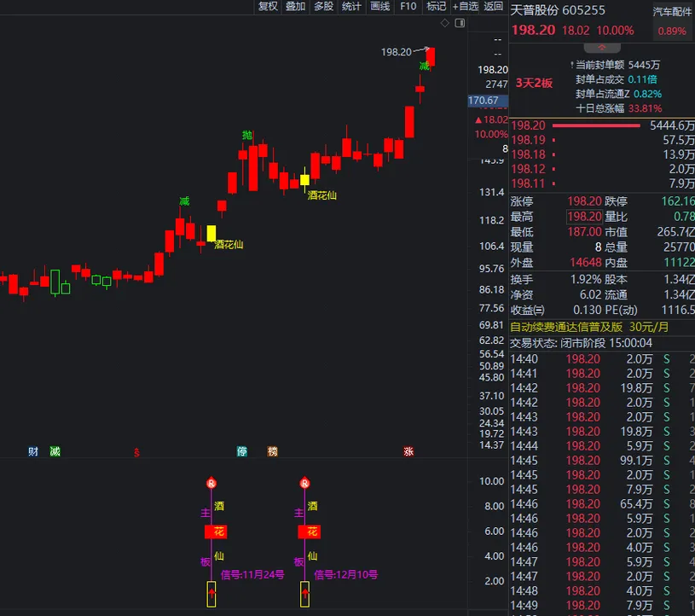
Task: Open the 汽车配件 sector link
Action: tap(672, 12)
